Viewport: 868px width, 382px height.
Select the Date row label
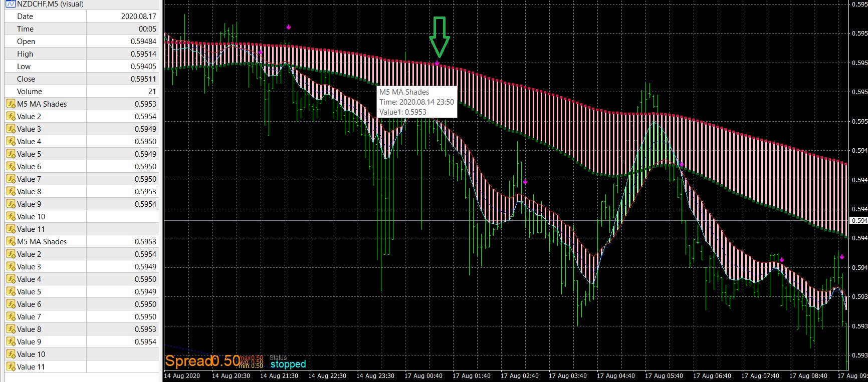coord(25,17)
